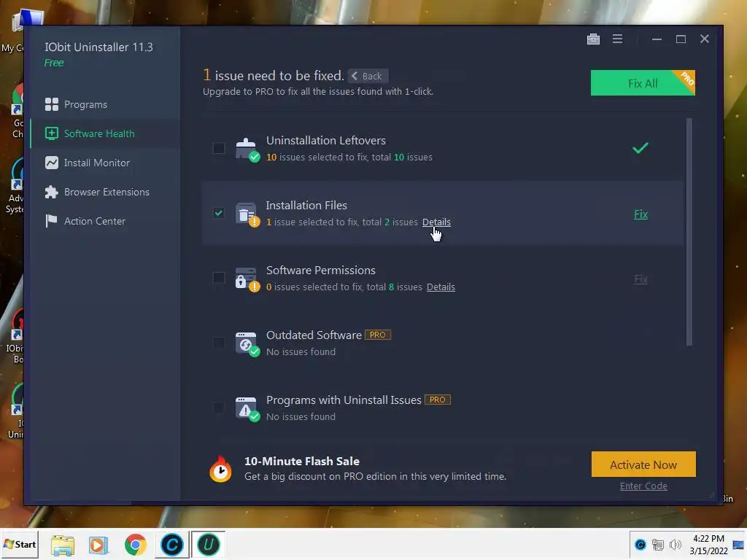Viewport: 747px width, 560px height.
Task: Tick Programs with Uninstall Issues checkbox
Action: coord(219,407)
